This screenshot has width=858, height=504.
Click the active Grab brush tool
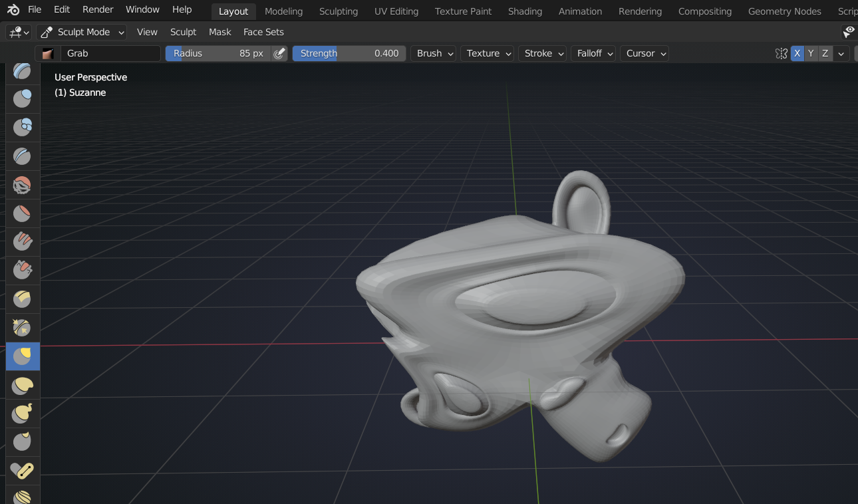23,356
